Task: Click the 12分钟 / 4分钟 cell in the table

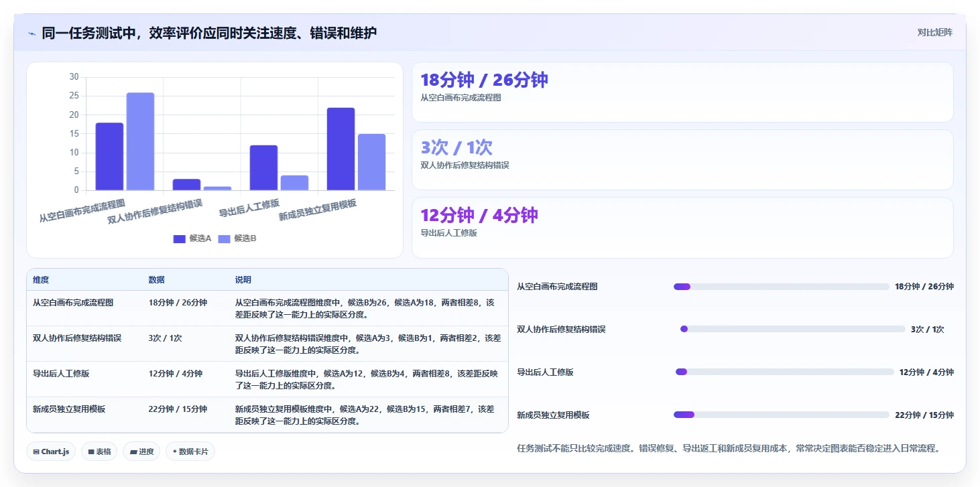Action: [x=176, y=374]
